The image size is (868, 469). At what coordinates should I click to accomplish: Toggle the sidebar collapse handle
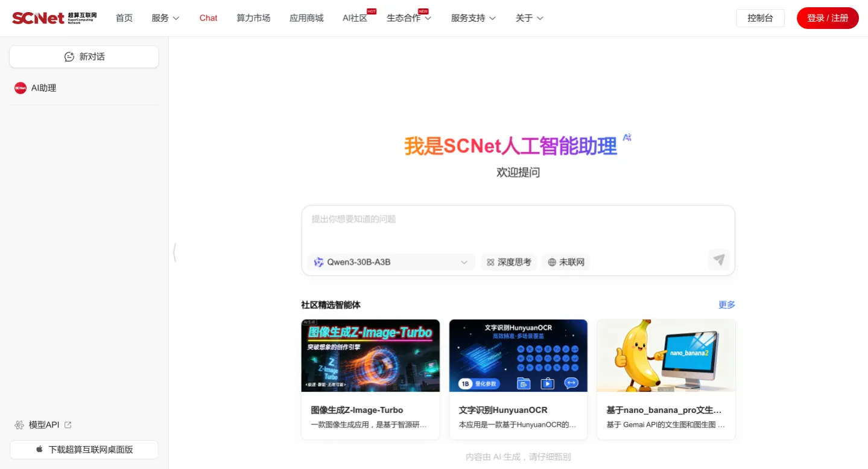tap(174, 253)
